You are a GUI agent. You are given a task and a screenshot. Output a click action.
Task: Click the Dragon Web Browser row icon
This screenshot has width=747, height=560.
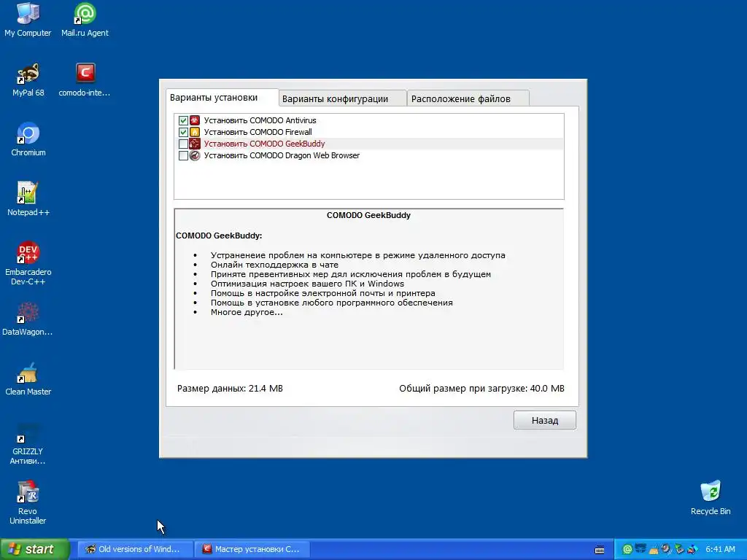click(195, 155)
